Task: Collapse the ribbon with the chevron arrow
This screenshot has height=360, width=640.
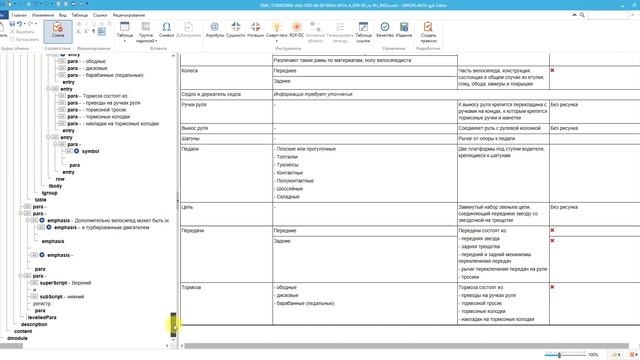Action: pos(574,15)
